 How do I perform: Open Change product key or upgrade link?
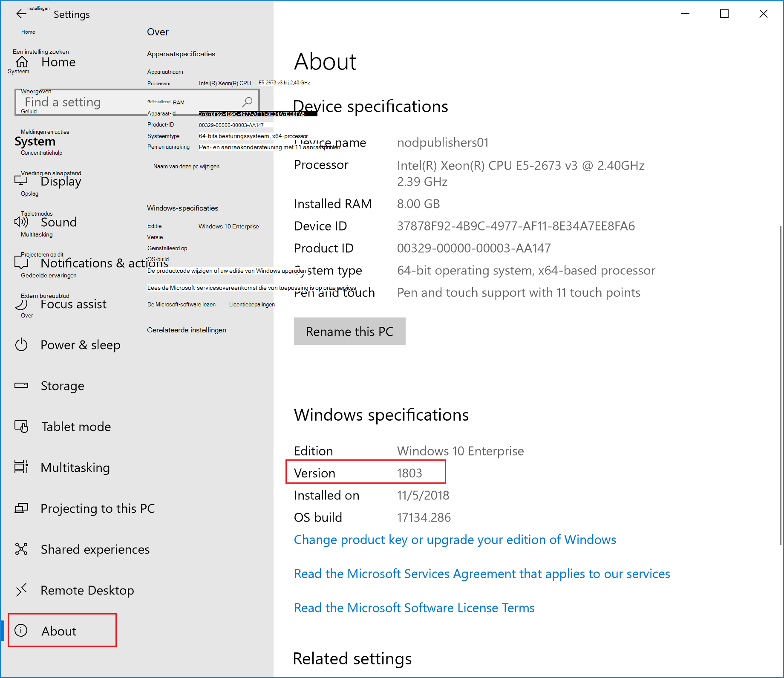coord(455,540)
